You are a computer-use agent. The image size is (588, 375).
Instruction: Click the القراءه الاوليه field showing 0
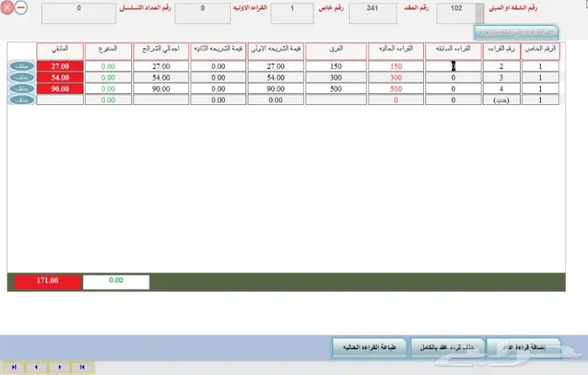coord(202,13)
